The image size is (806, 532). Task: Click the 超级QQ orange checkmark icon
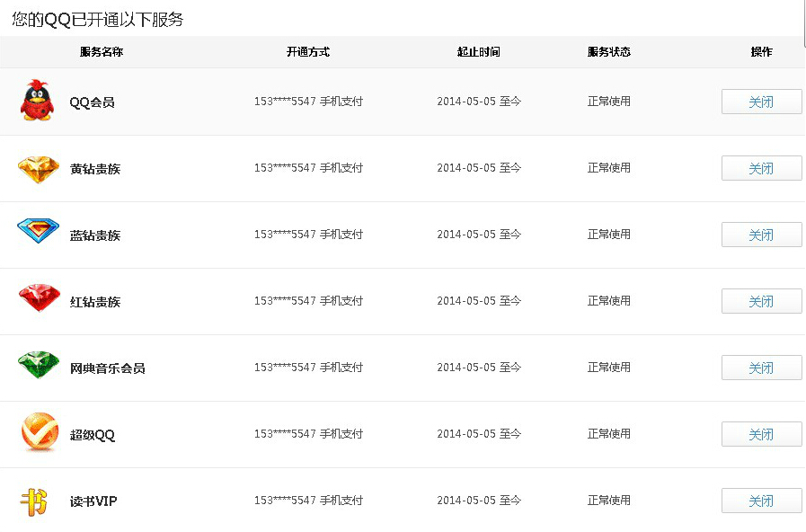point(40,433)
